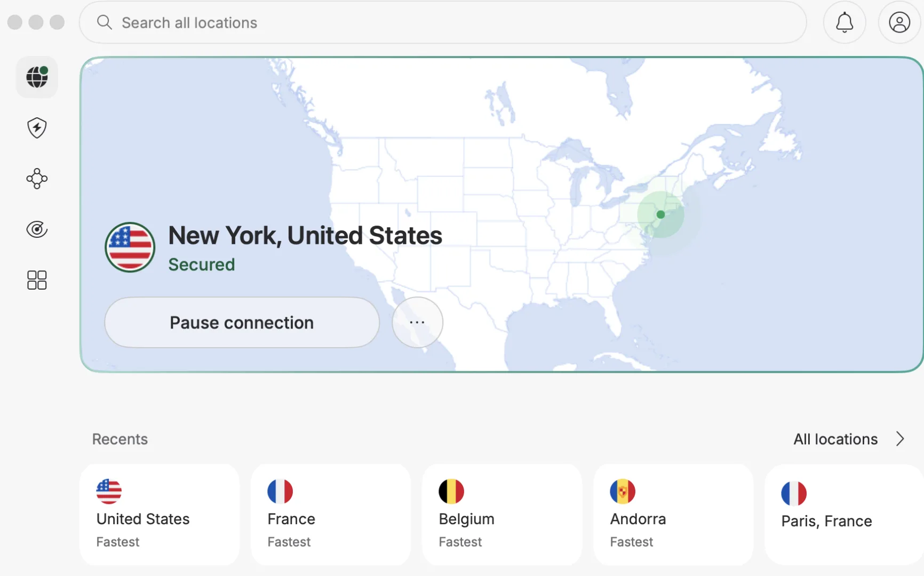Open the ellipsis connection options menu
Screen dimensions: 924x576
tap(417, 322)
